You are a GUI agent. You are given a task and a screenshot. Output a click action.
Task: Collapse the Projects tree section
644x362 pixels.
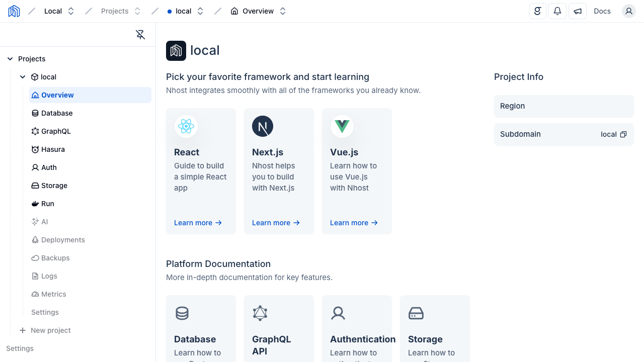[10, 59]
